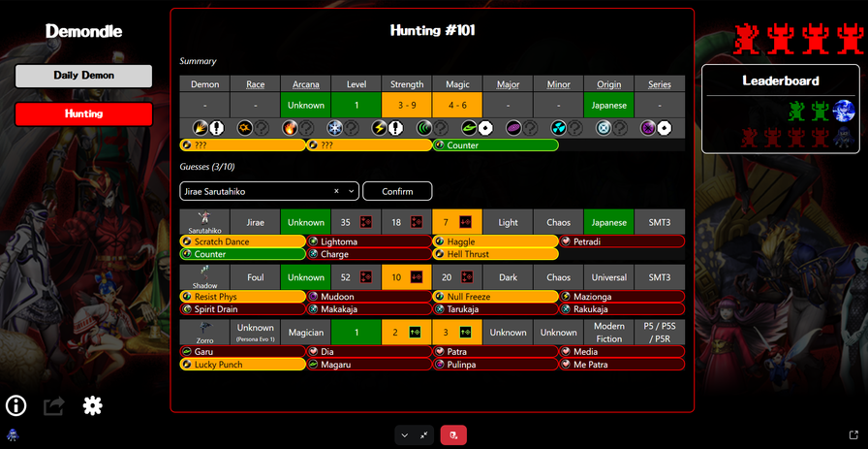
Task: Click the Sarutahiko demon sprite
Action: point(204,217)
